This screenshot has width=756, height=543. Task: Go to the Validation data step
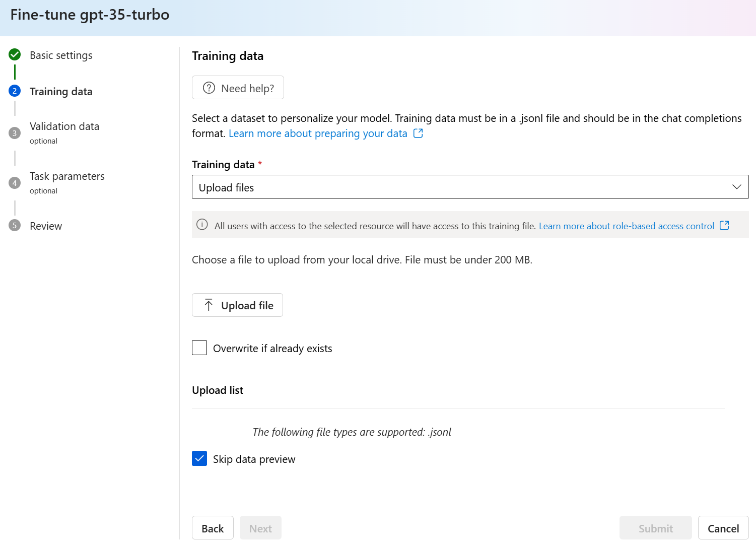point(64,126)
